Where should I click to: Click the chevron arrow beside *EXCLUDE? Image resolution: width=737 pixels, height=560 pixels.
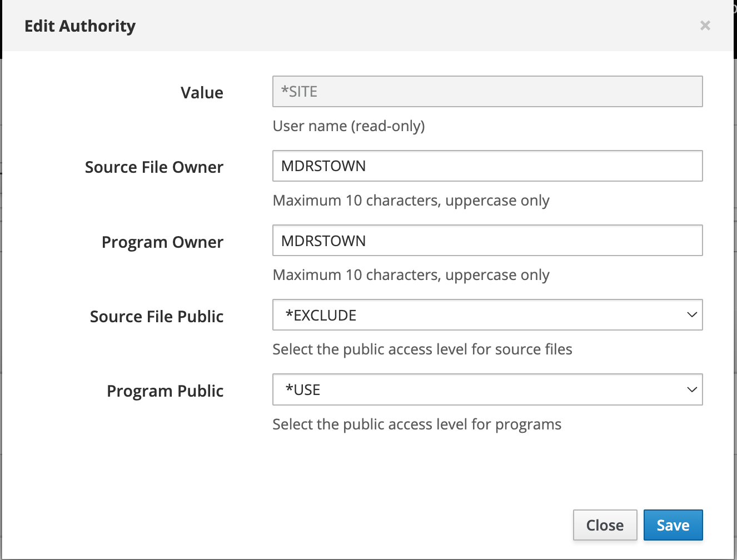click(x=691, y=315)
